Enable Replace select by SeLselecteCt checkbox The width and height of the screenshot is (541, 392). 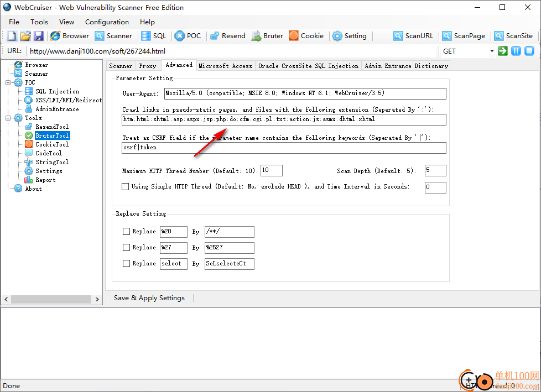126,263
